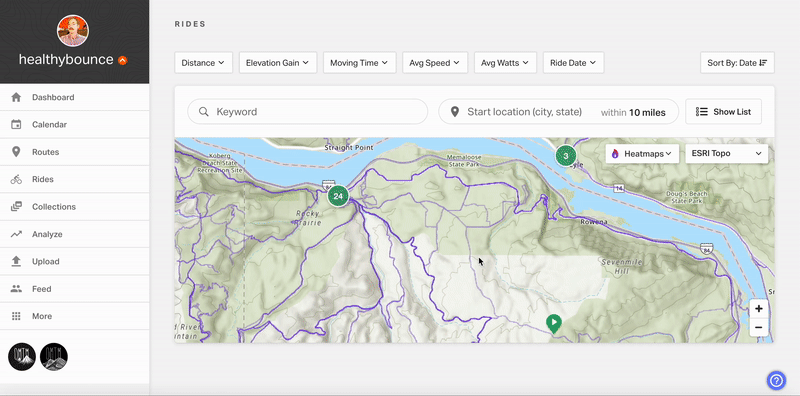Screen dimensions: 800x396
Task: Focus the Keyword search field
Action: 308,112
